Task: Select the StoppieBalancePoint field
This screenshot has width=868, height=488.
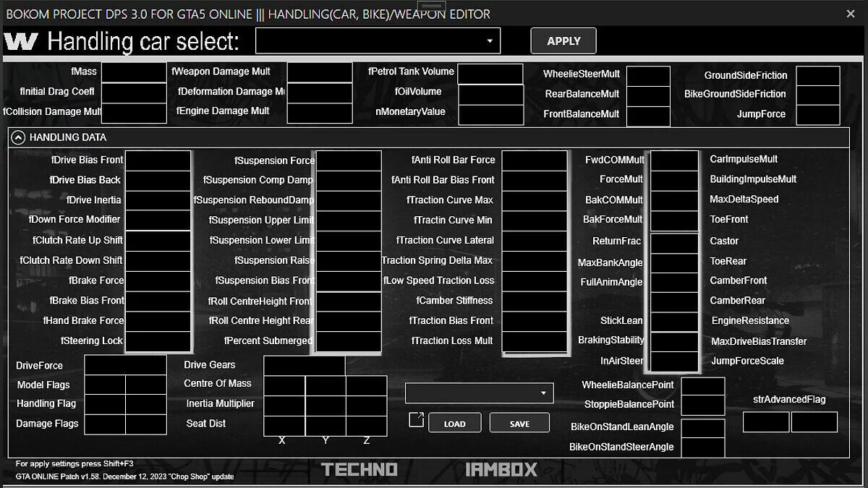Action: [703, 406]
